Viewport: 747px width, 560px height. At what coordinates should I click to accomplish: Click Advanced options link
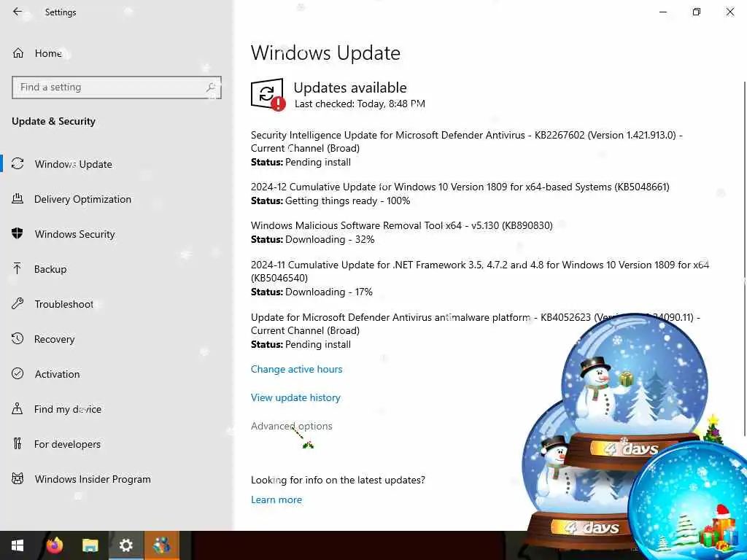(292, 426)
